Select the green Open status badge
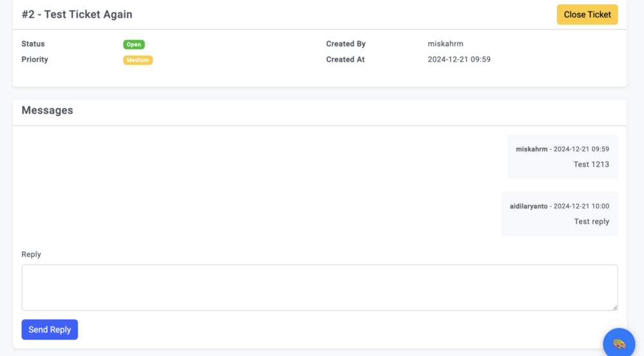 (134, 44)
